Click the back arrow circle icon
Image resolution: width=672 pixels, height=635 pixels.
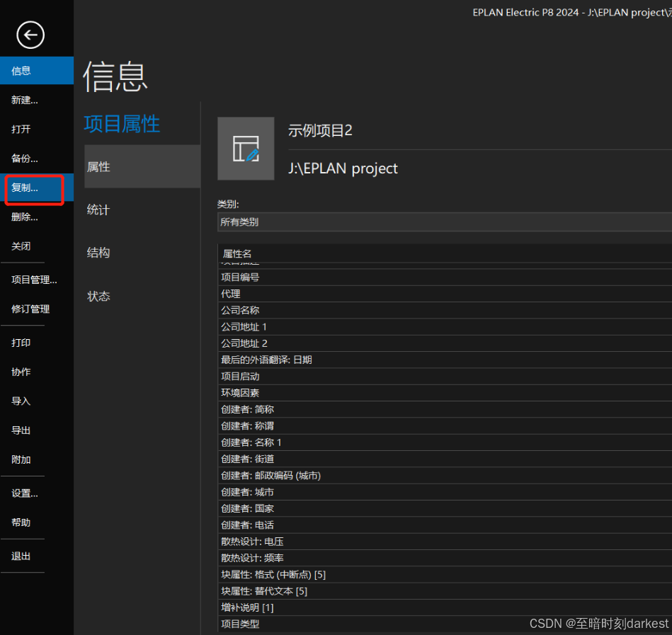click(30, 35)
